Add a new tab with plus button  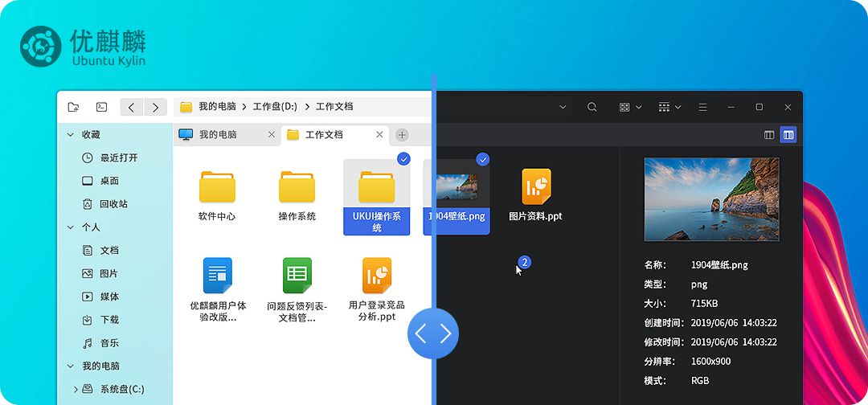(402, 135)
